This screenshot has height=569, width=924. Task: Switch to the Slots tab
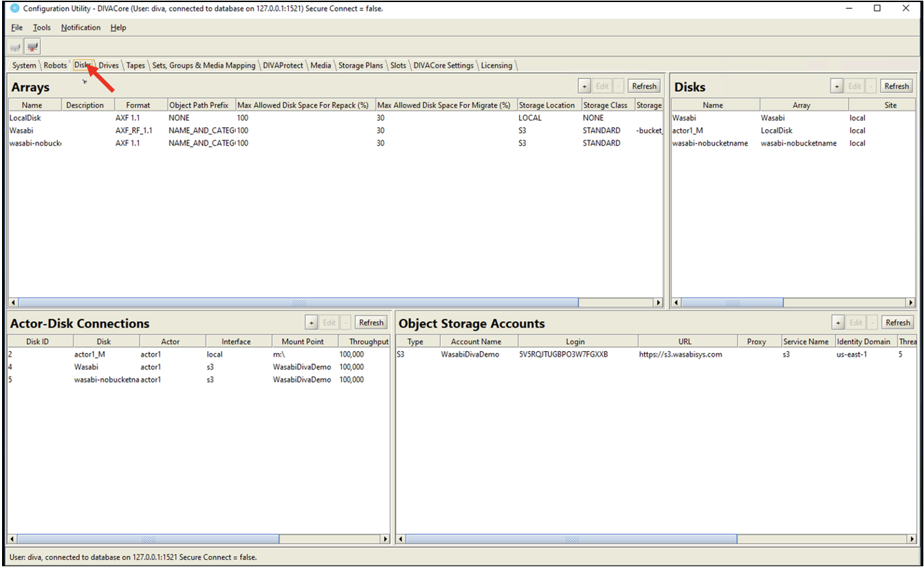tap(398, 65)
